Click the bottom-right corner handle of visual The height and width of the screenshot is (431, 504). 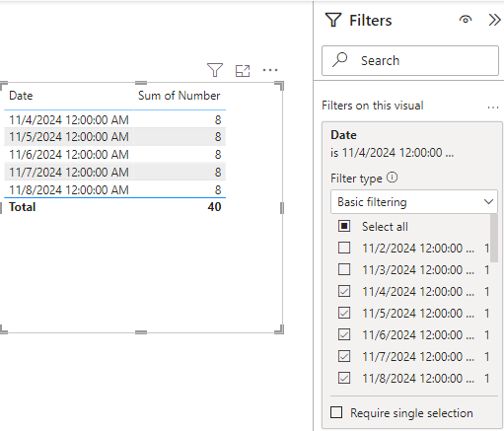[x=279, y=329]
